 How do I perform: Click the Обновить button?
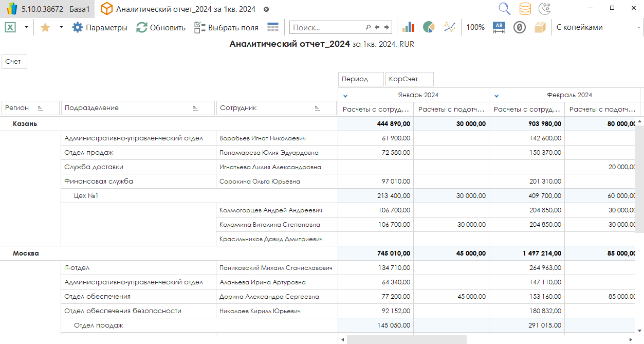coord(161,28)
